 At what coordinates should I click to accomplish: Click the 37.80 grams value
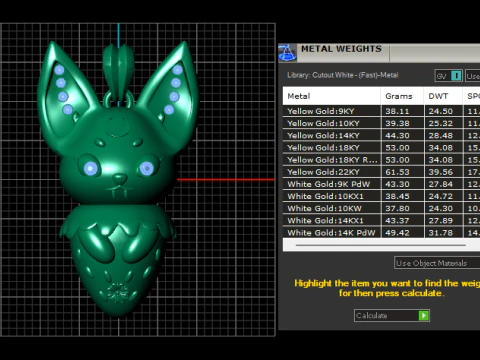[x=397, y=209]
